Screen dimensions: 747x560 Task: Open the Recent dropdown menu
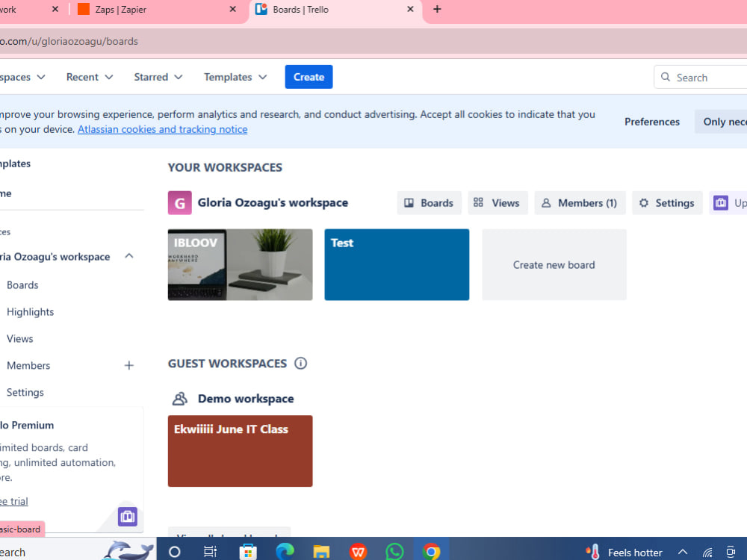click(90, 77)
